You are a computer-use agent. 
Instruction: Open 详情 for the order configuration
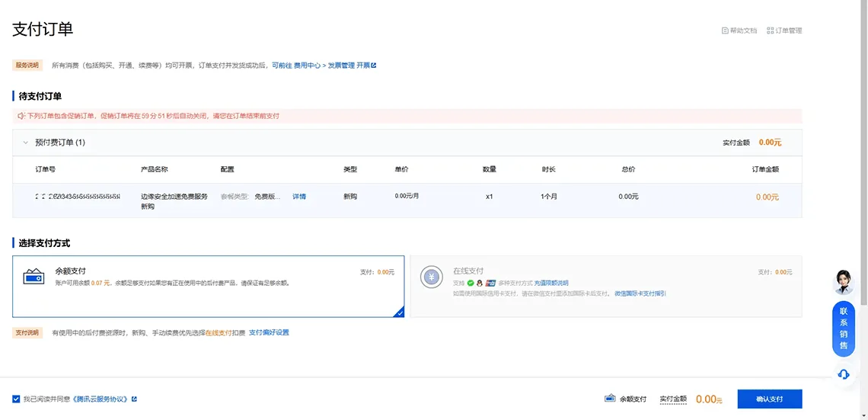(299, 197)
